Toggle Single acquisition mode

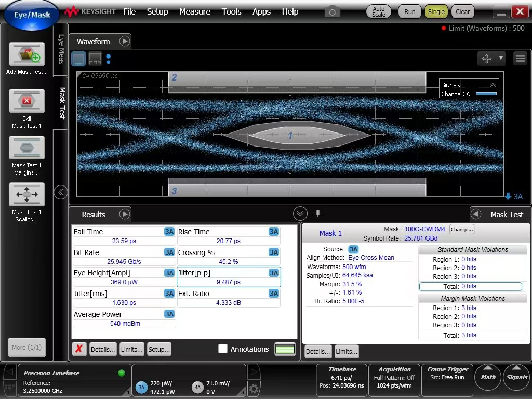click(436, 11)
